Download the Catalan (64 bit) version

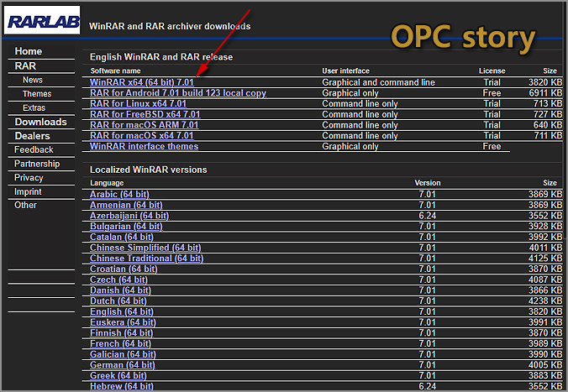tap(122, 237)
